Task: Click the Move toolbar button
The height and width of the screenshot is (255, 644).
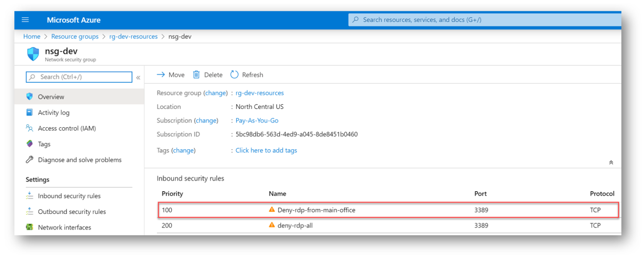Action: (171, 75)
